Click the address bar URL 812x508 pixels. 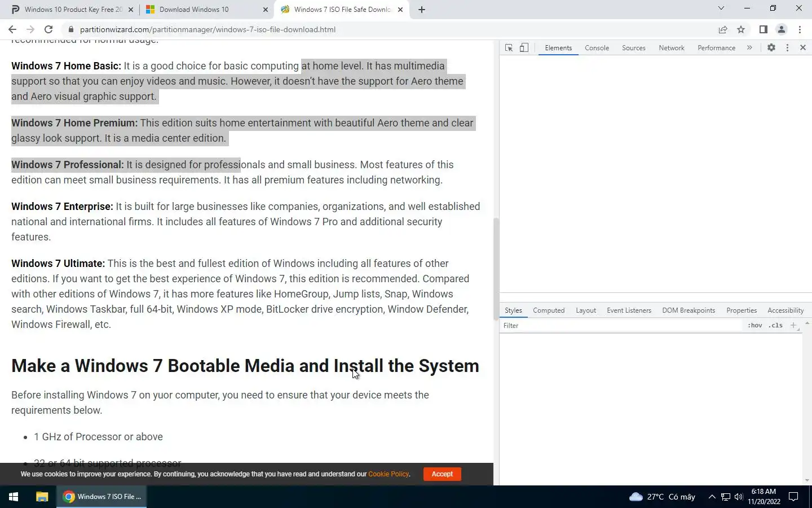pos(208,29)
